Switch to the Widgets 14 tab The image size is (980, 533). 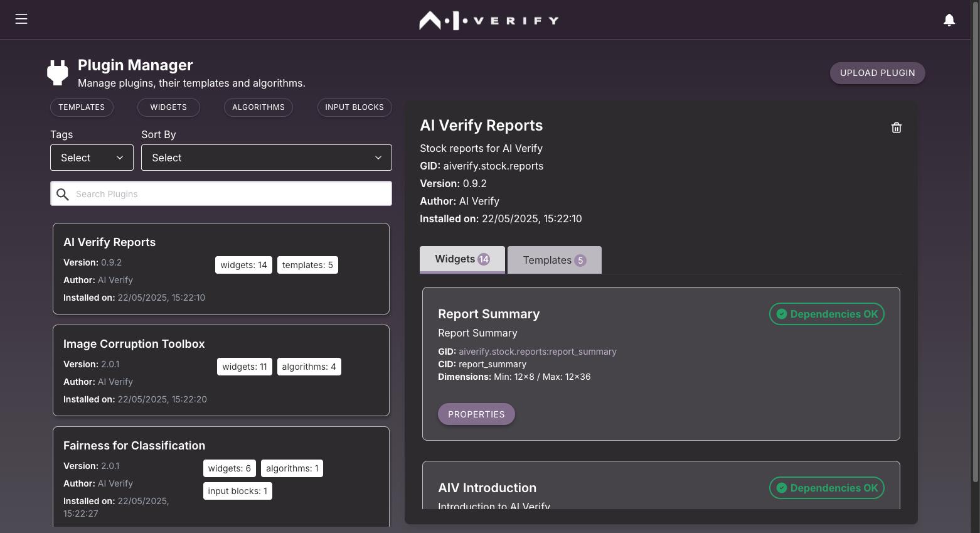462,259
